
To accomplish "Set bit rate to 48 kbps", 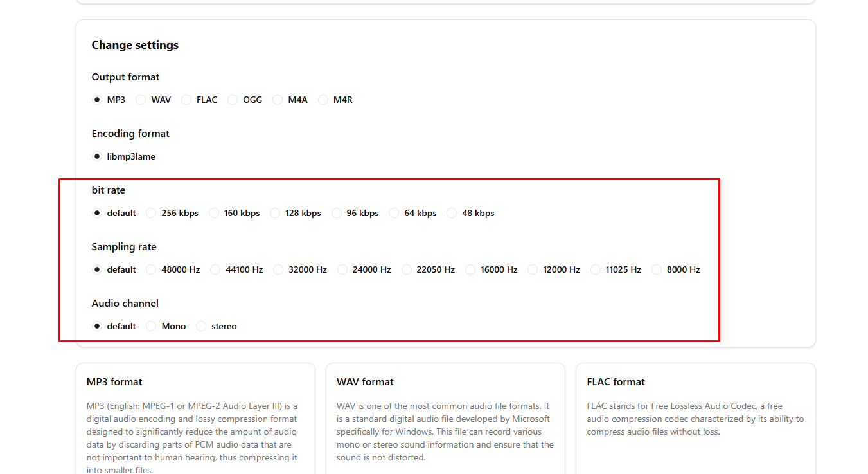I will pyautogui.click(x=452, y=213).
